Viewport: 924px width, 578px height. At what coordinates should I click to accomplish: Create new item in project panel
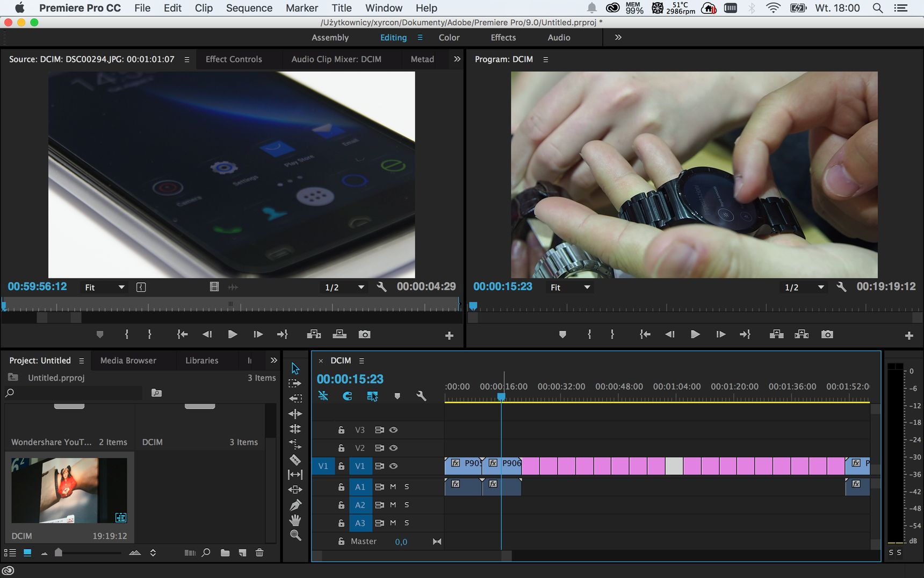click(243, 552)
